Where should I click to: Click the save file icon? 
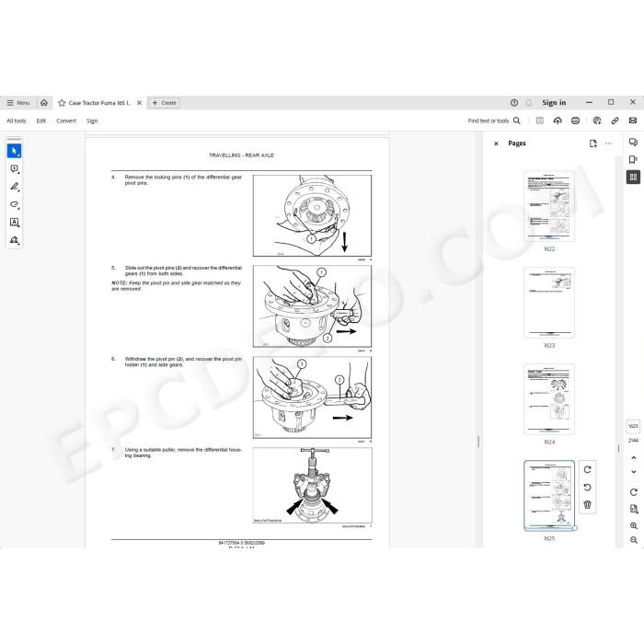coord(540,121)
